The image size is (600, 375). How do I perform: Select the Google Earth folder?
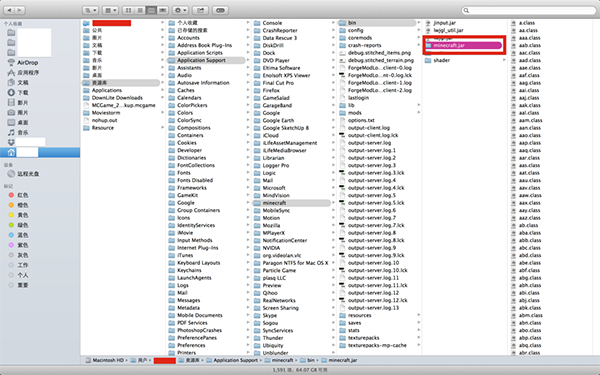[278, 120]
